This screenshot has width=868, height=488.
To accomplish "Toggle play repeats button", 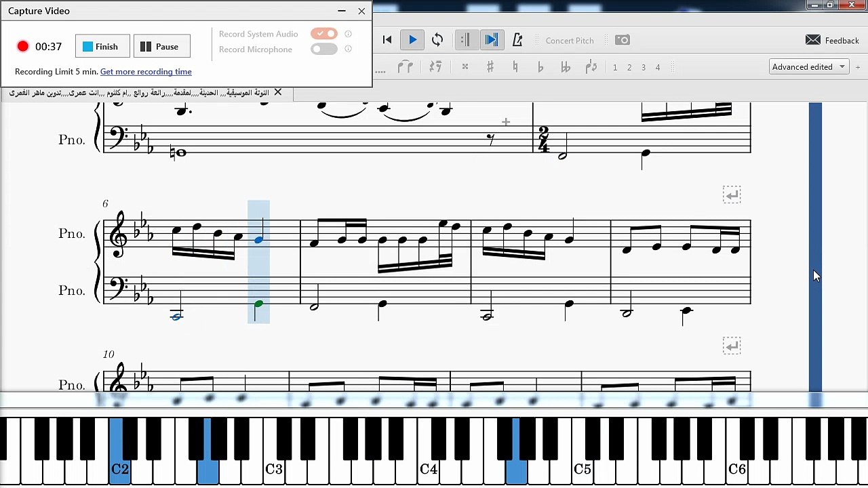I will [465, 40].
